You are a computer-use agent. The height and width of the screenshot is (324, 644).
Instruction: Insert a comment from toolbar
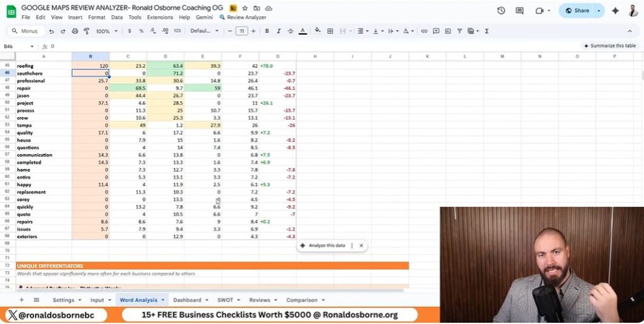(x=436, y=31)
